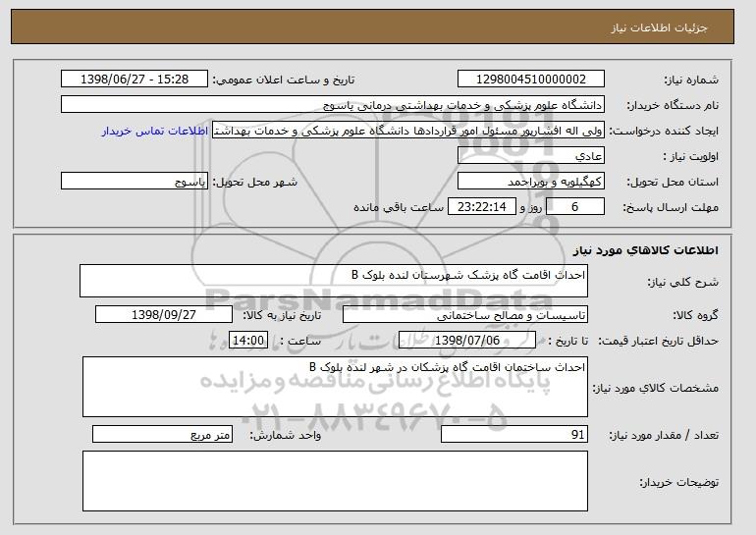This screenshot has height=535, width=756.
Task: Select the announcement date field 1398/06/27 - 15:28
Action: tap(135, 80)
